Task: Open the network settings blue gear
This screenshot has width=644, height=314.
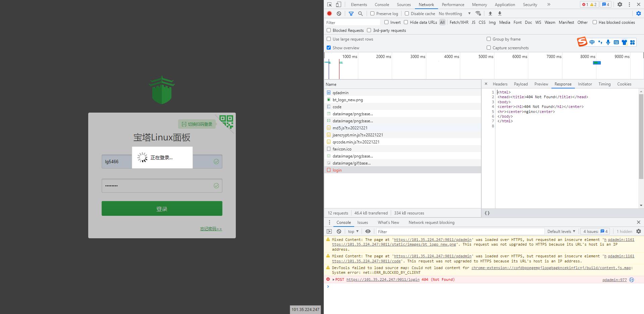Action: (x=639, y=13)
